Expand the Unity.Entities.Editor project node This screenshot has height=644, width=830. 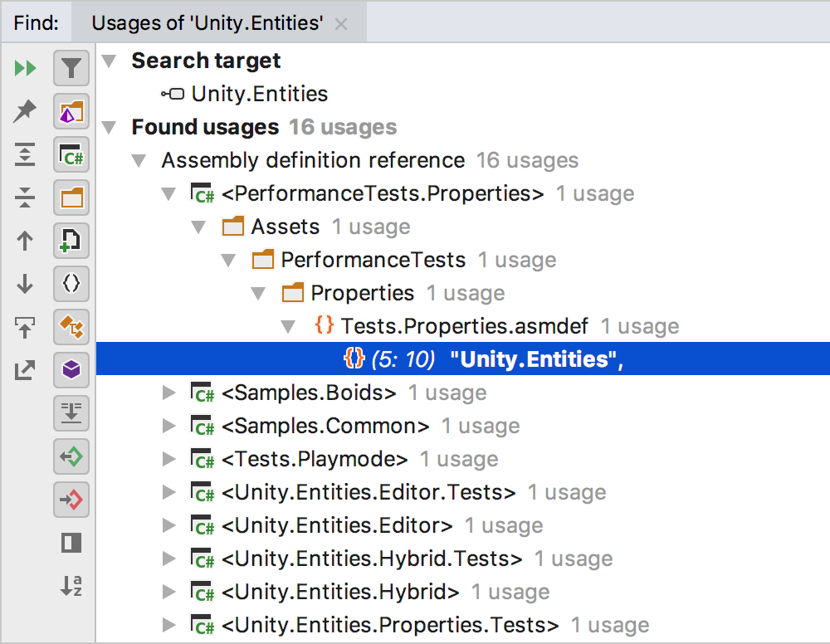pyautogui.click(x=168, y=525)
